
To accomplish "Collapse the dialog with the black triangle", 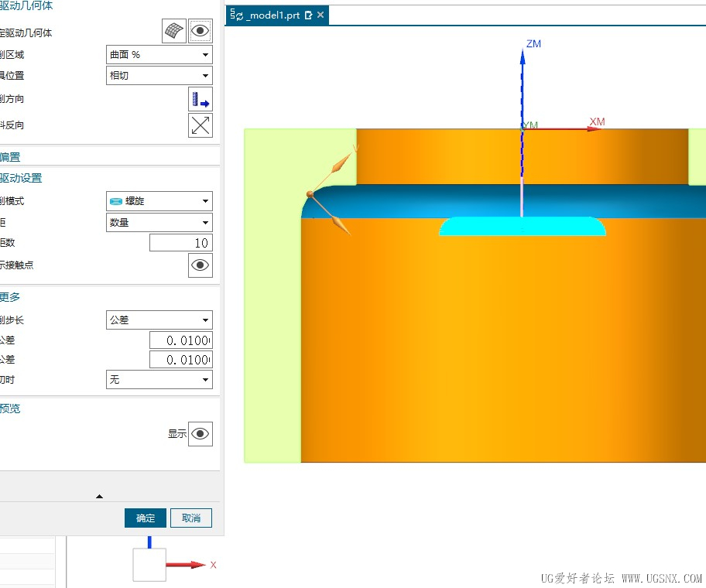I will coord(100,496).
